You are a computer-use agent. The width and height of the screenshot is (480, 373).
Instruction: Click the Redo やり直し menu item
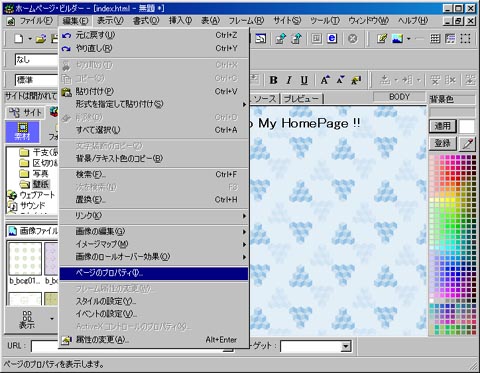tap(154, 48)
